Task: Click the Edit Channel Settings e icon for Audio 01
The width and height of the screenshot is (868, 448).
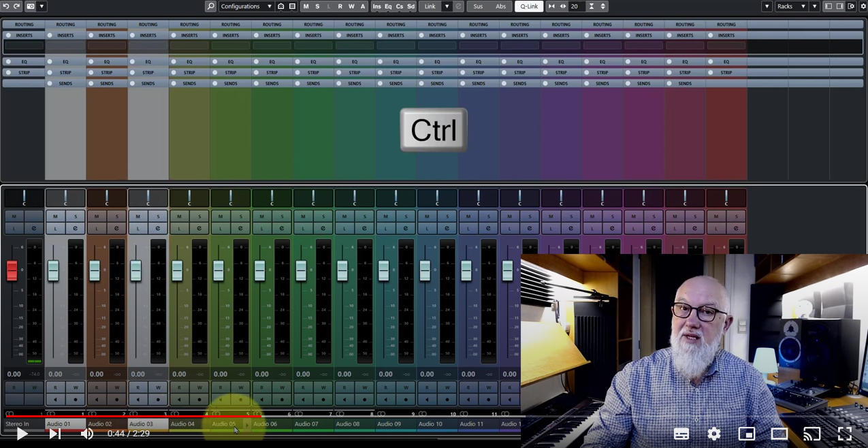Action: (x=76, y=228)
